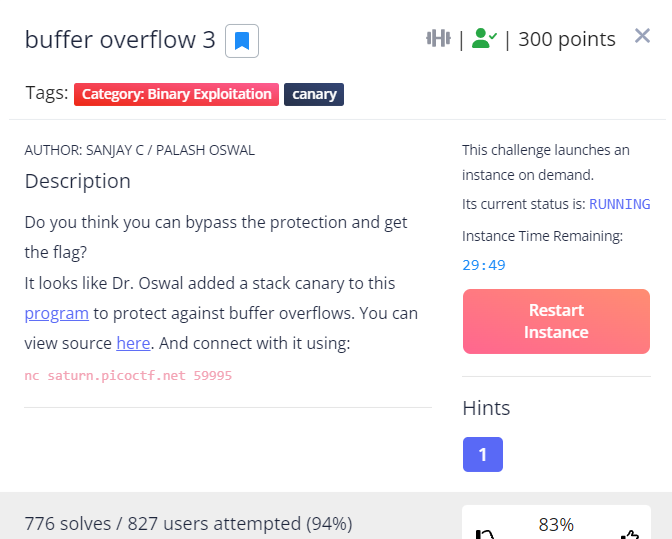672x539 pixels.
Task: Click the 300 points label
Action: (x=567, y=39)
